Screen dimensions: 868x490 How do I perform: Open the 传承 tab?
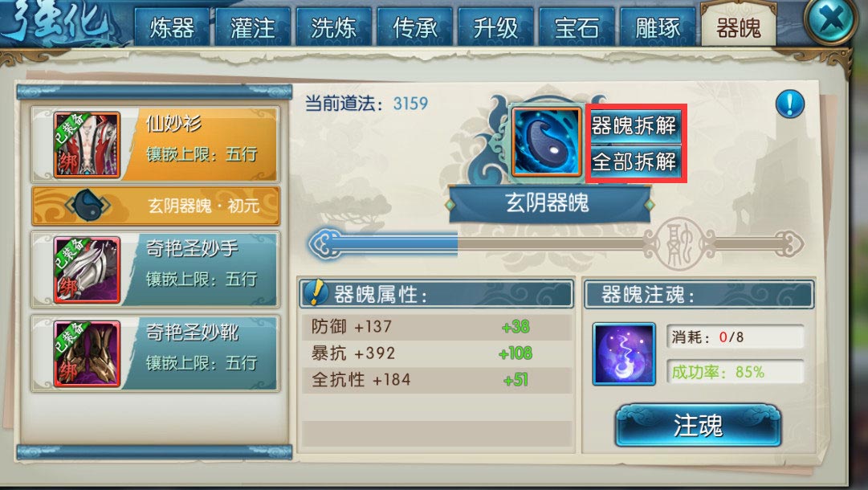pyautogui.click(x=414, y=27)
